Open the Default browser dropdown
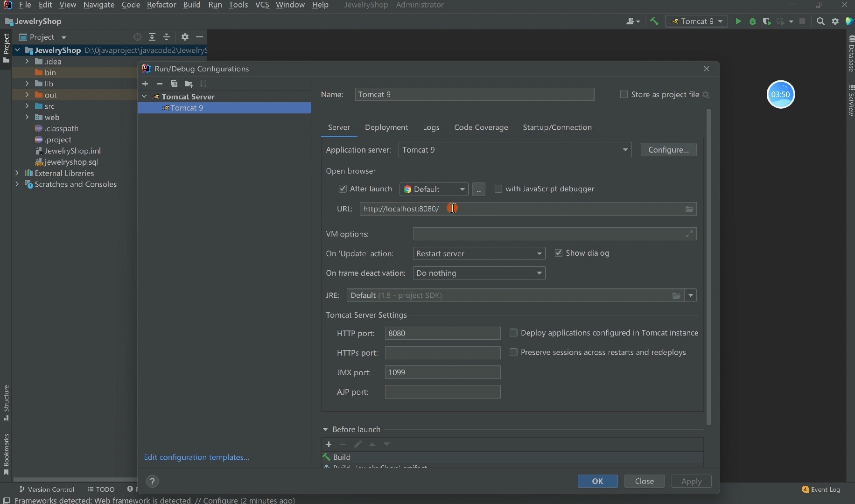855x504 pixels. point(434,189)
